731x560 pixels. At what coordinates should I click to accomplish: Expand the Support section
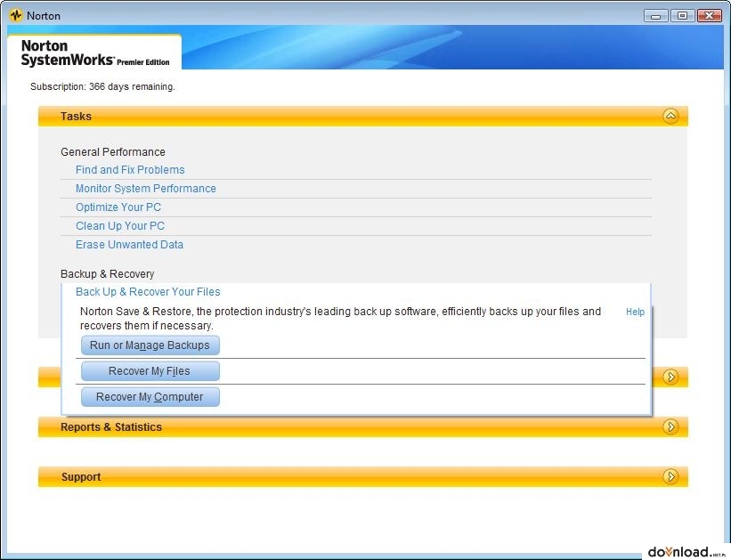(x=670, y=476)
